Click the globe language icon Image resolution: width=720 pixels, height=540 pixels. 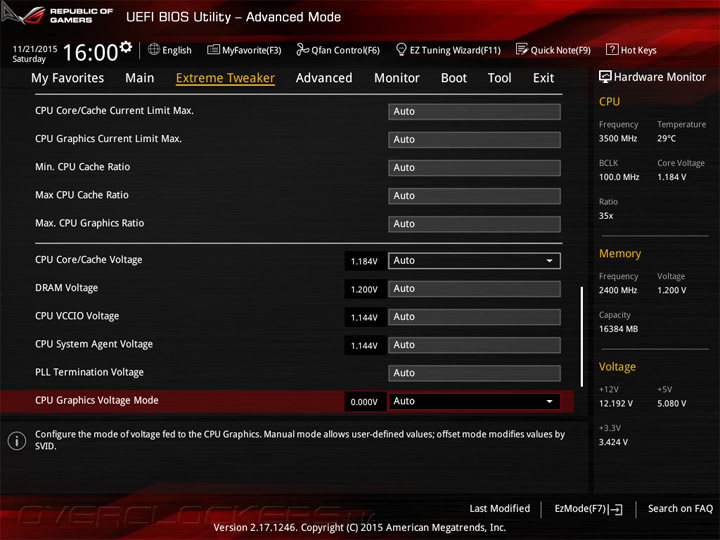tap(154, 49)
